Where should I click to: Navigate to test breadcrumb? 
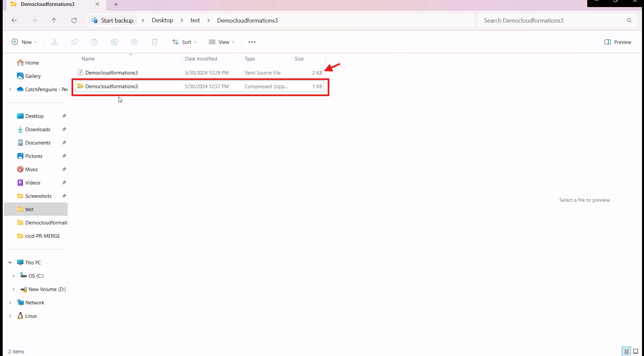point(195,20)
